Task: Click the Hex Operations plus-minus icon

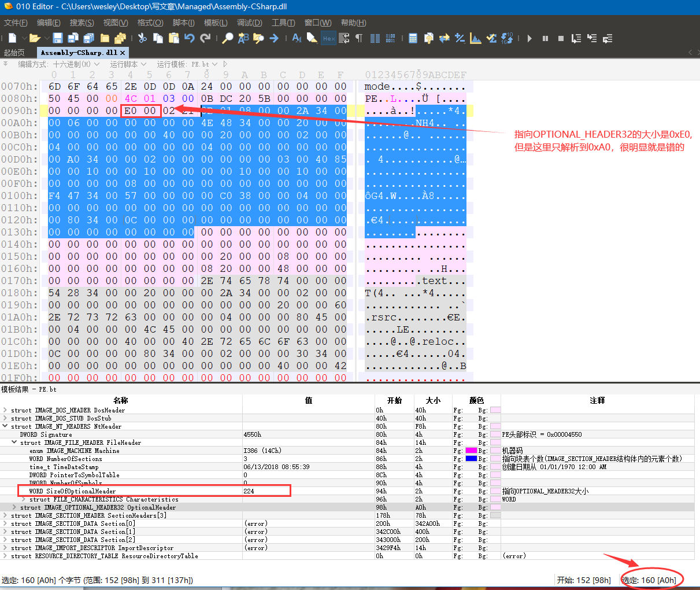Action: coord(460,38)
